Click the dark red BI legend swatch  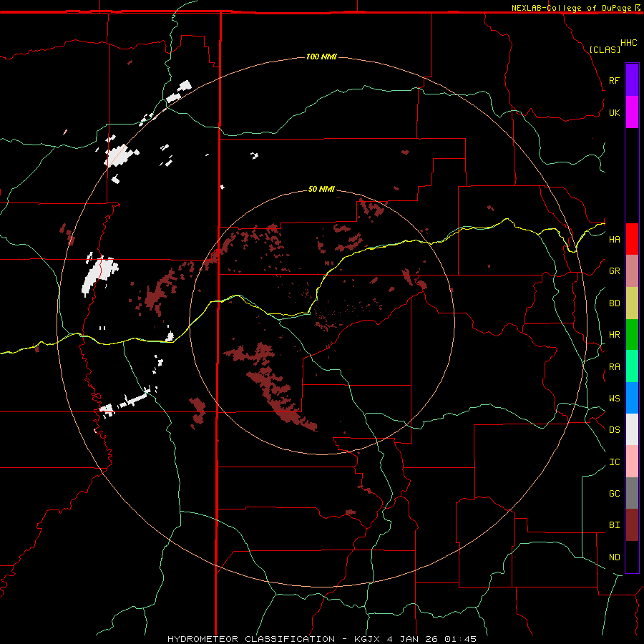[x=632, y=525]
